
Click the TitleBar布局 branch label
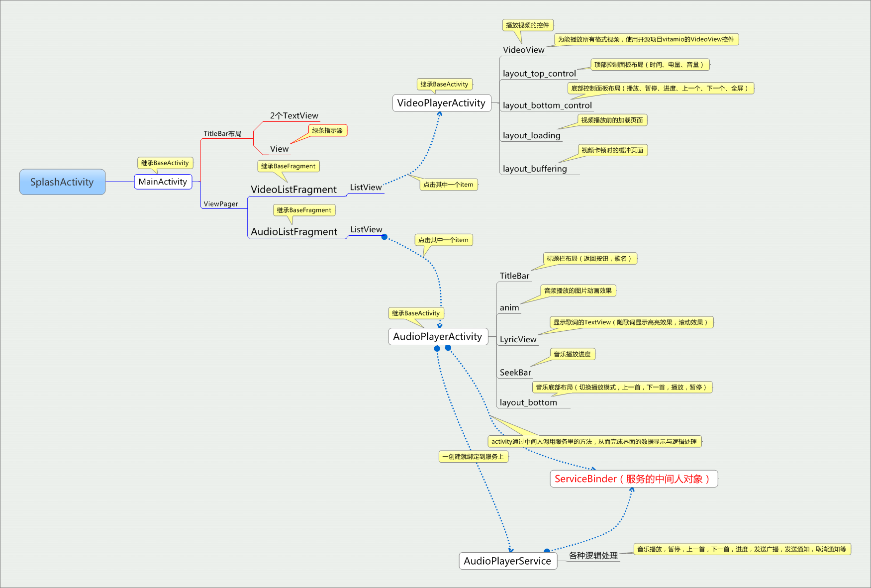(x=222, y=133)
